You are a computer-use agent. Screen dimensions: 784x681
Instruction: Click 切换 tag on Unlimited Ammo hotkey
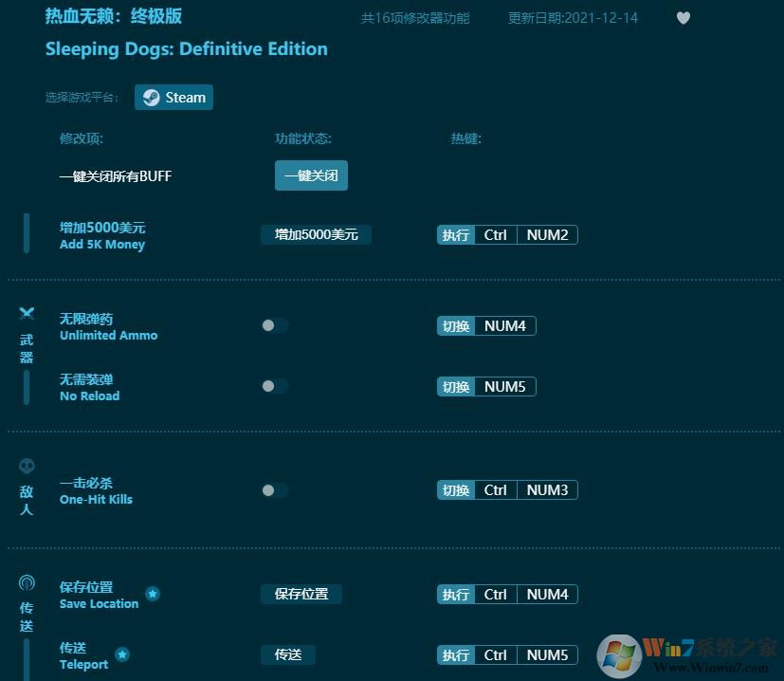click(455, 326)
